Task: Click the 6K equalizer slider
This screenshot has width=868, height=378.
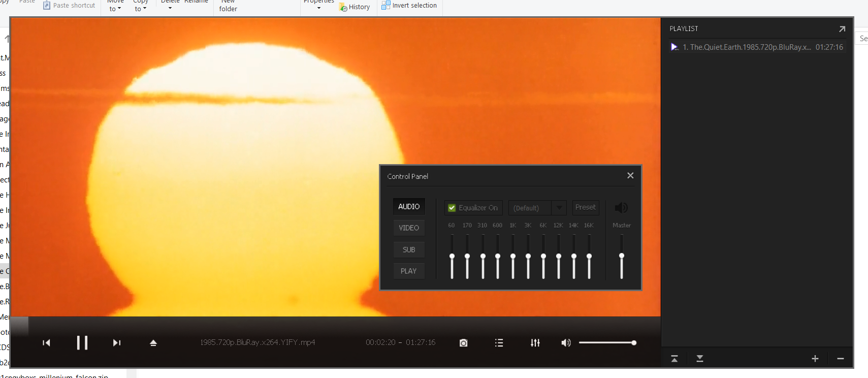Action: click(x=543, y=257)
